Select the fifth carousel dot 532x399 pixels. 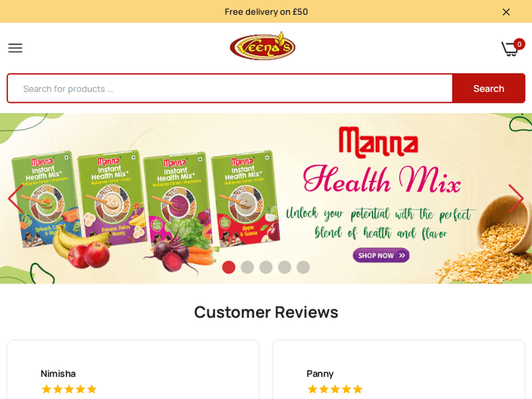[x=304, y=267]
